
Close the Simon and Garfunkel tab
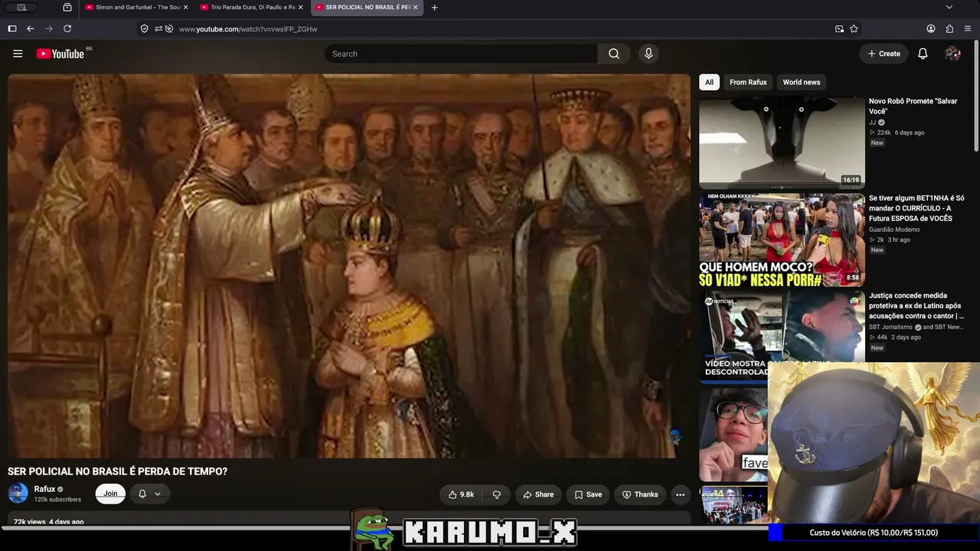185,8
